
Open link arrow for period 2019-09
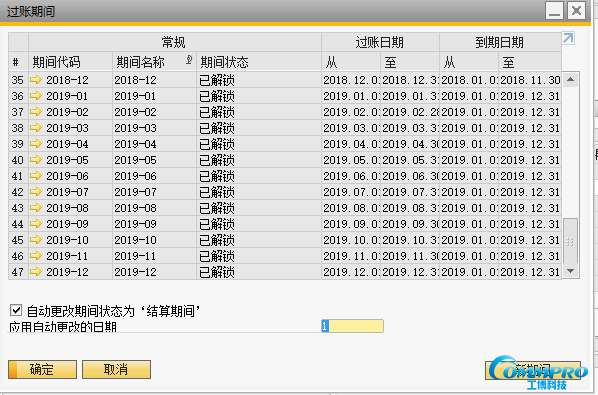[x=36, y=224]
